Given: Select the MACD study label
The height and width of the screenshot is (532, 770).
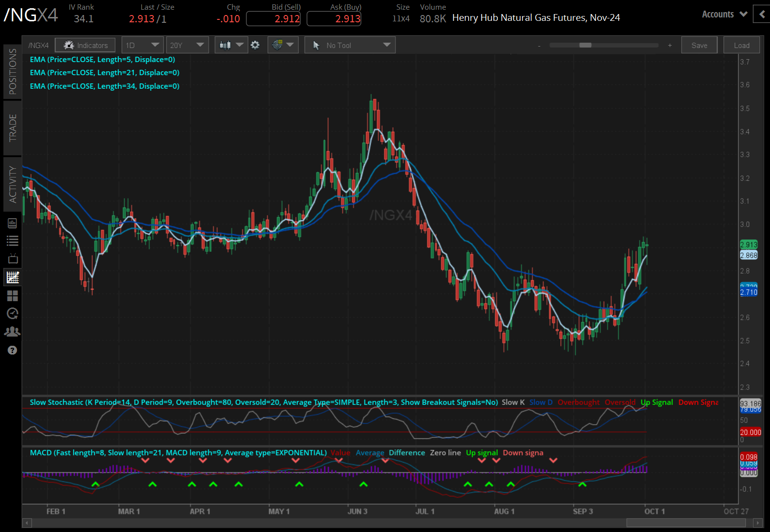Looking at the screenshot, I should pos(178,452).
